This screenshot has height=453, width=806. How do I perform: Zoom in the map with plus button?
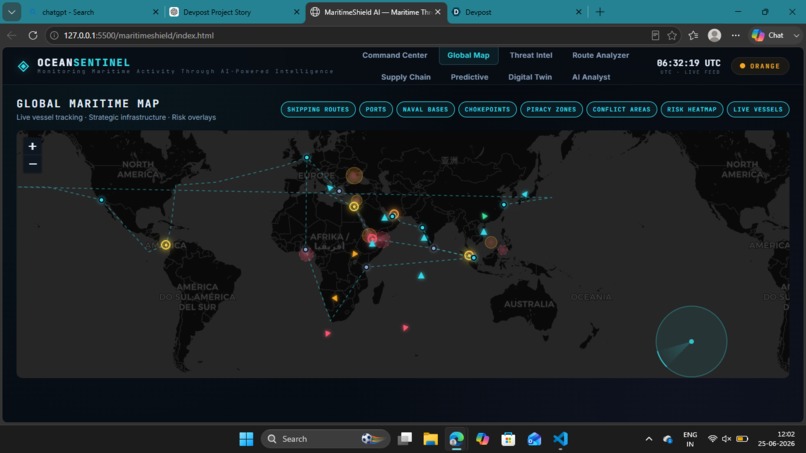click(32, 147)
